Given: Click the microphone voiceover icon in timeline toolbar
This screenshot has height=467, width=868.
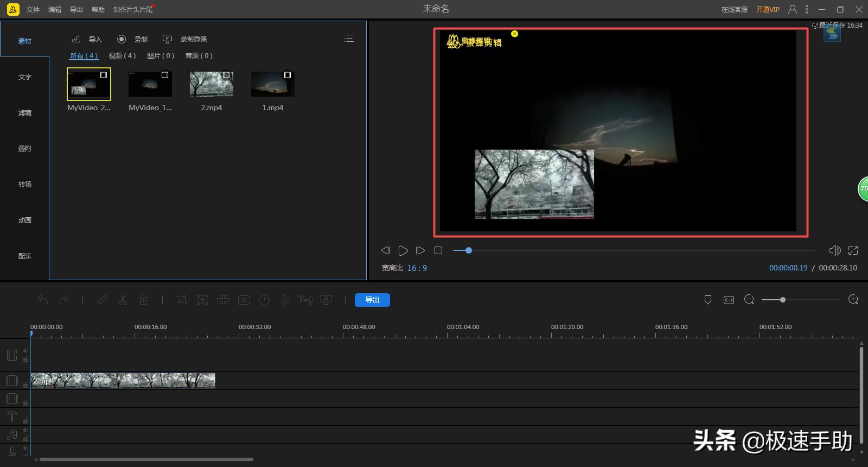Looking at the screenshot, I should (x=285, y=300).
